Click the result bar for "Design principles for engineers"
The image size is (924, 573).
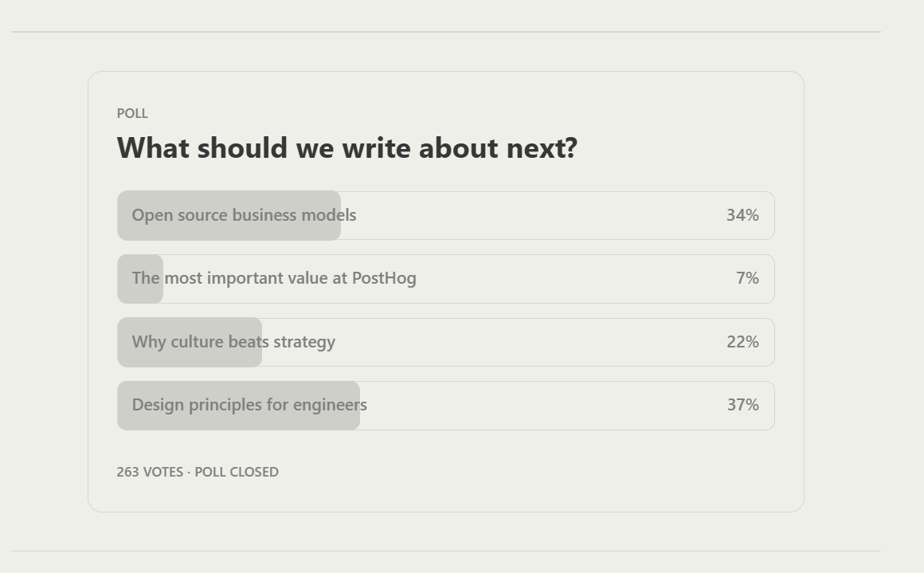(x=239, y=405)
